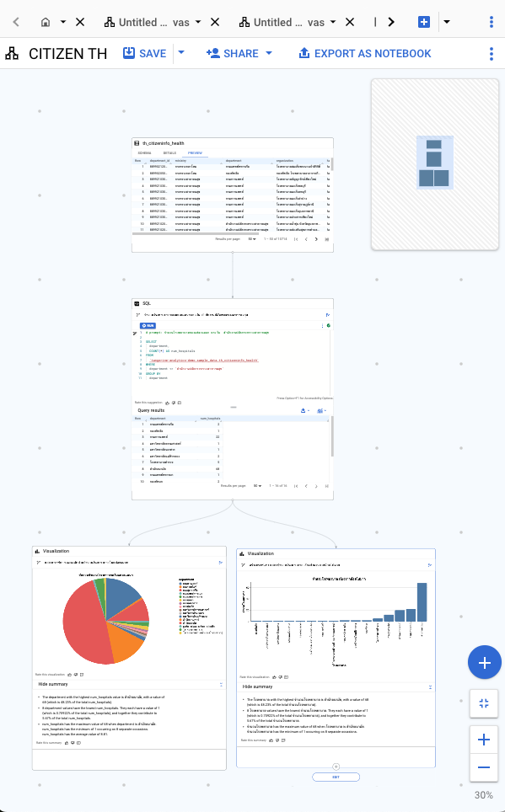Click the EDIT button below bar chart

pyautogui.click(x=336, y=777)
